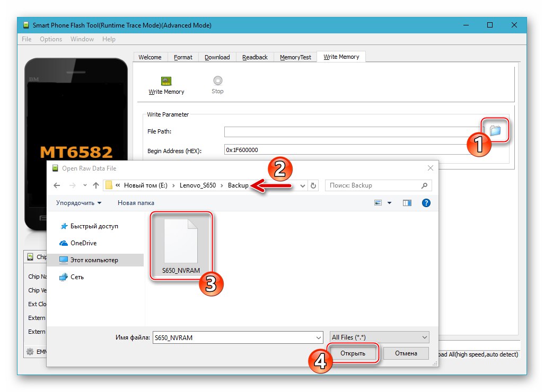Open the Options menu
Viewport: 544px width, 392px height.
(x=50, y=39)
